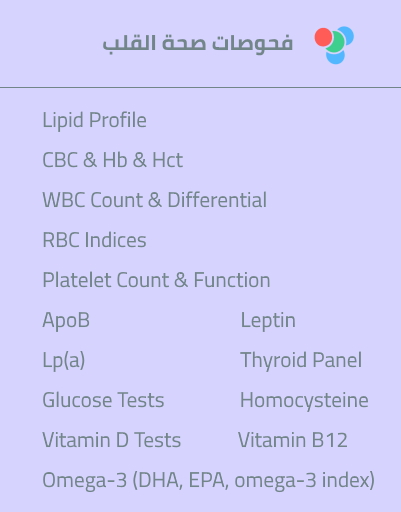Select Omega-3 (DHA, EPA, omega-3 index)
The height and width of the screenshot is (512, 401).
coord(209,480)
